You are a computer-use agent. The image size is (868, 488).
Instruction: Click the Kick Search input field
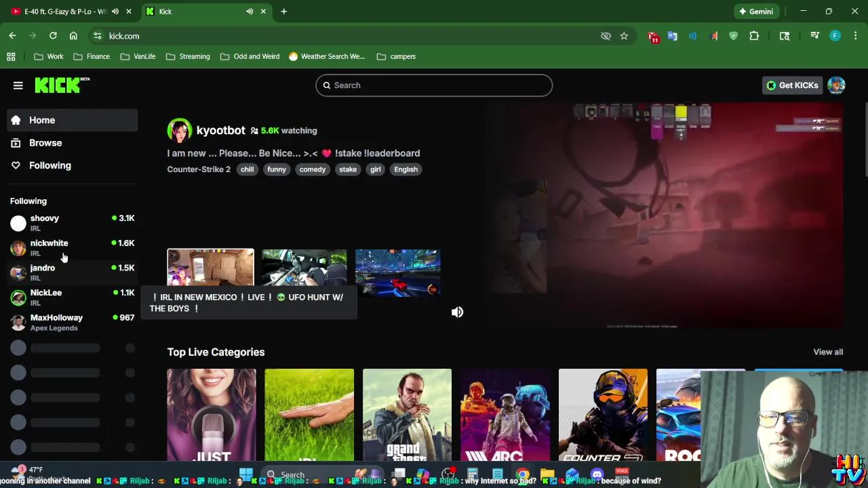[434, 85]
